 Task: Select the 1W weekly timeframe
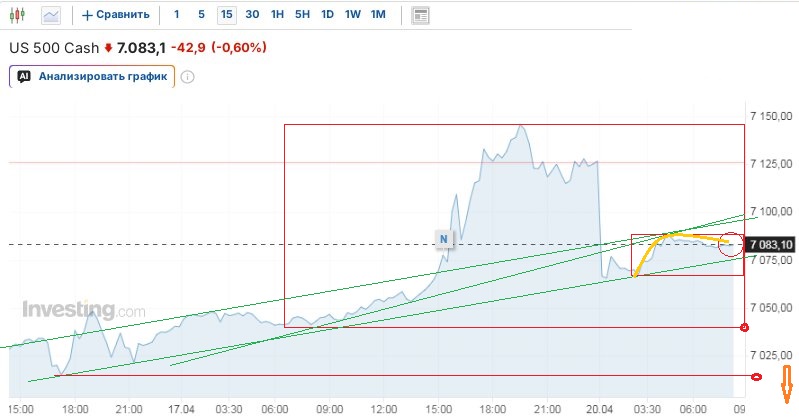352,15
